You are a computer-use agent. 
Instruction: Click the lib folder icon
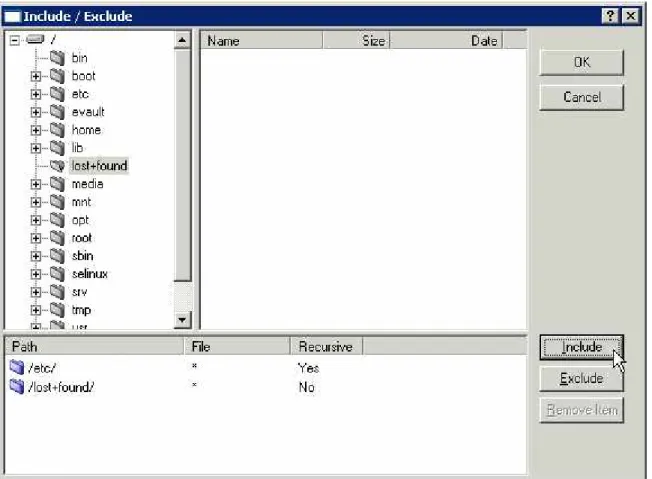[57, 148]
